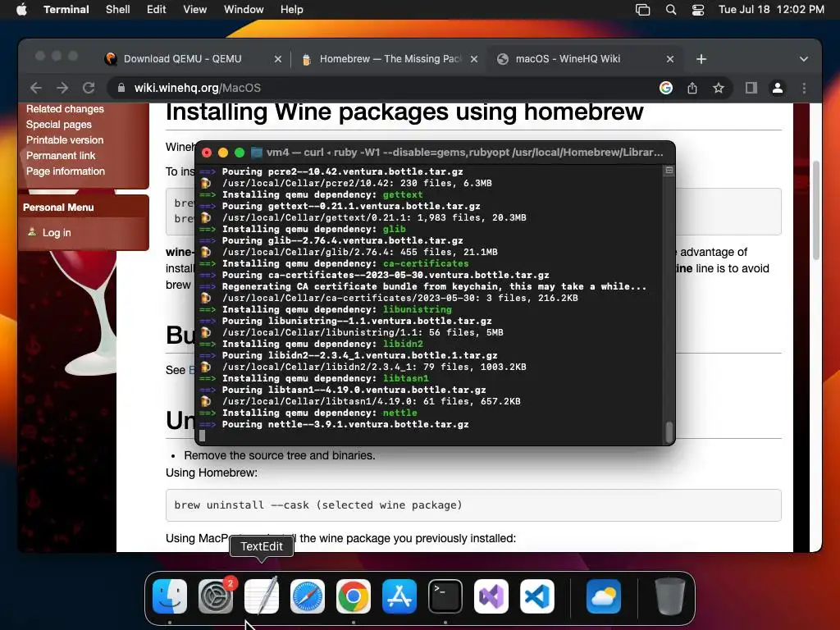Open Permanent link
This screenshot has height=630, width=840.
[61, 155]
